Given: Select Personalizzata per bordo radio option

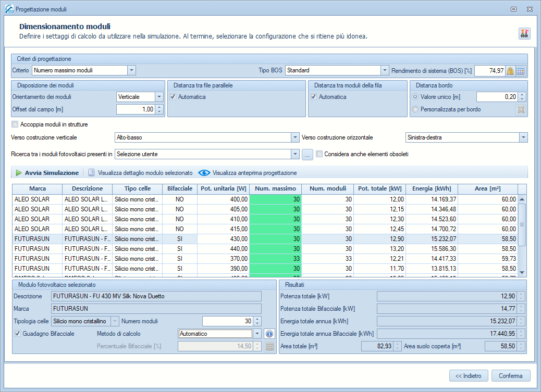Looking at the screenshot, I should (x=415, y=109).
